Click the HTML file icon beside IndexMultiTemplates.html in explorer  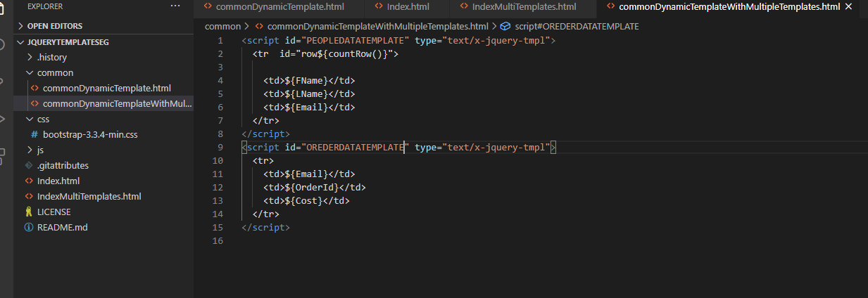tap(29, 196)
